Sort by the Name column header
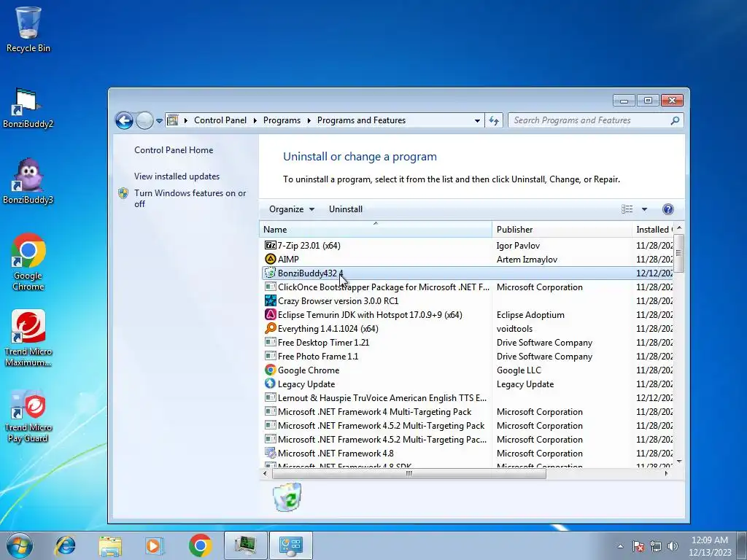The image size is (747, 560). 376,230
